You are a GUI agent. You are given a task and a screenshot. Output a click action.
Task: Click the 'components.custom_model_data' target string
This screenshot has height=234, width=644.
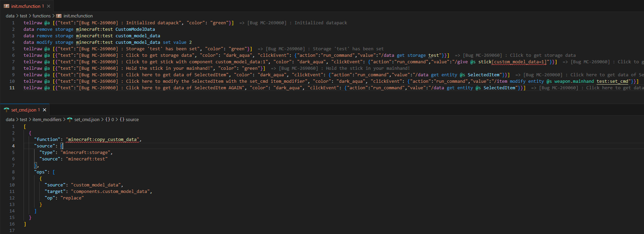click(110, 191)
